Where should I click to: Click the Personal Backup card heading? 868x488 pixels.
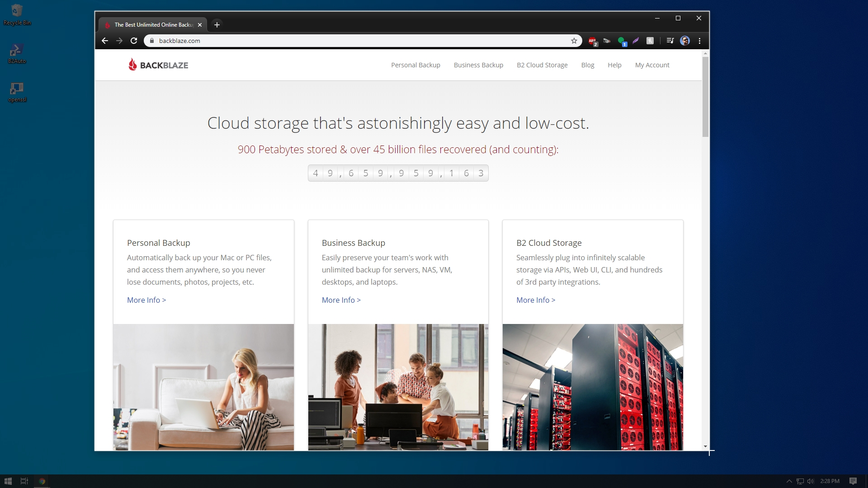pos(158,243)
